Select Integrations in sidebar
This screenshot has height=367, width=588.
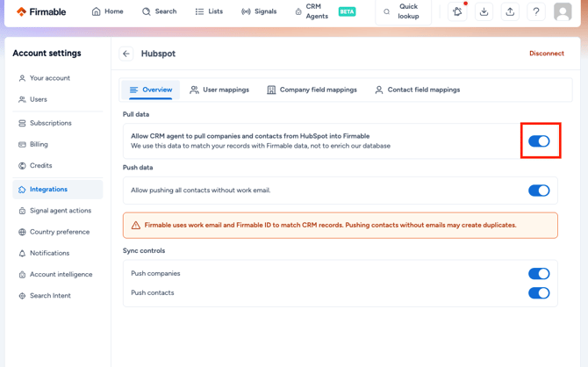[58, 190]
